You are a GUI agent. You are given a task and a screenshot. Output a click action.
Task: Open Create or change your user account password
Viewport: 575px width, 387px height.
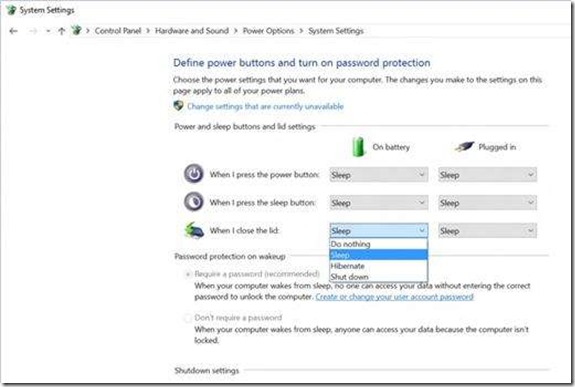[x=394, y=296]
